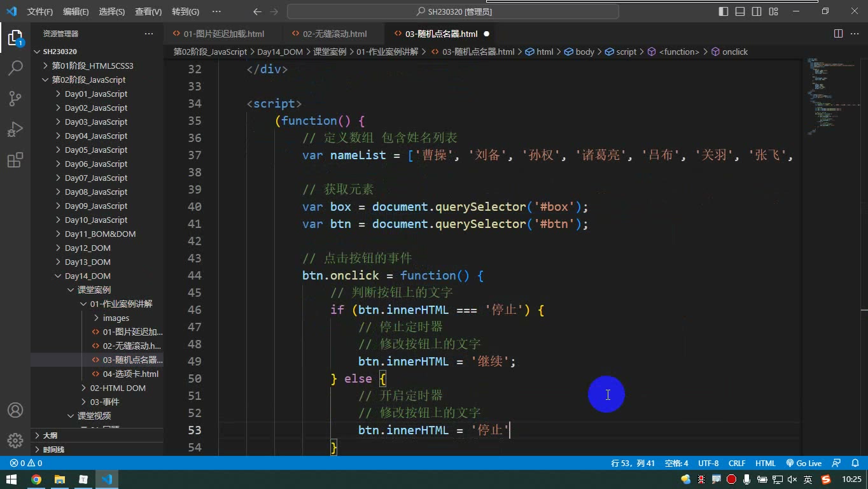Open the Search view in the activity bar

pos(15,67)
